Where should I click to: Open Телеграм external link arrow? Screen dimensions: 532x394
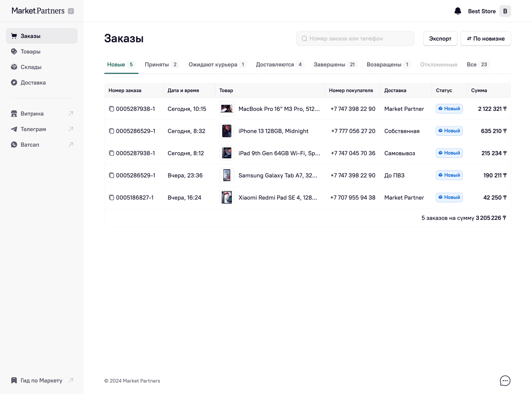coord(71,129)
